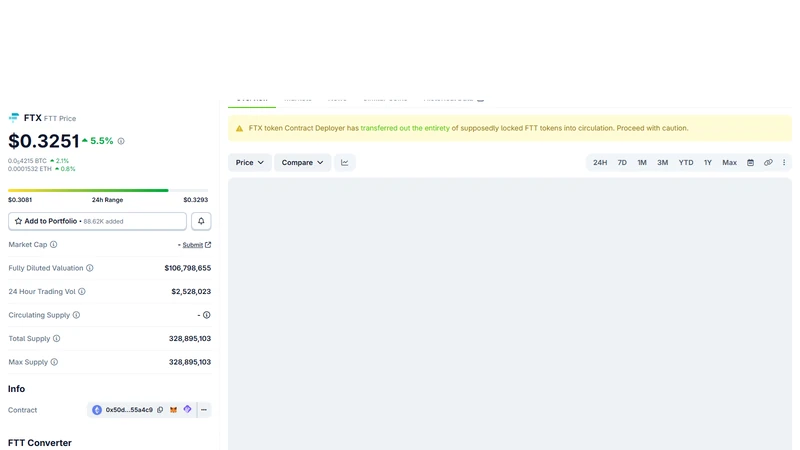Click the Ethereum chain icon in Contract row
Image resolution: width=800 pixels, height=450 pixels.
(97, 410)
